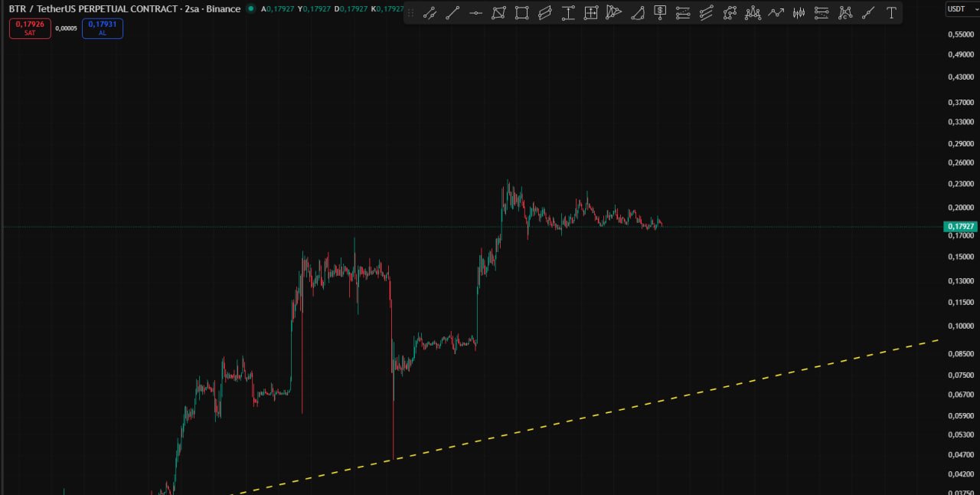The height and width of the screenshot is (495, 980).
Task: Click the 2sa interval label
Action: pos(192,9)
